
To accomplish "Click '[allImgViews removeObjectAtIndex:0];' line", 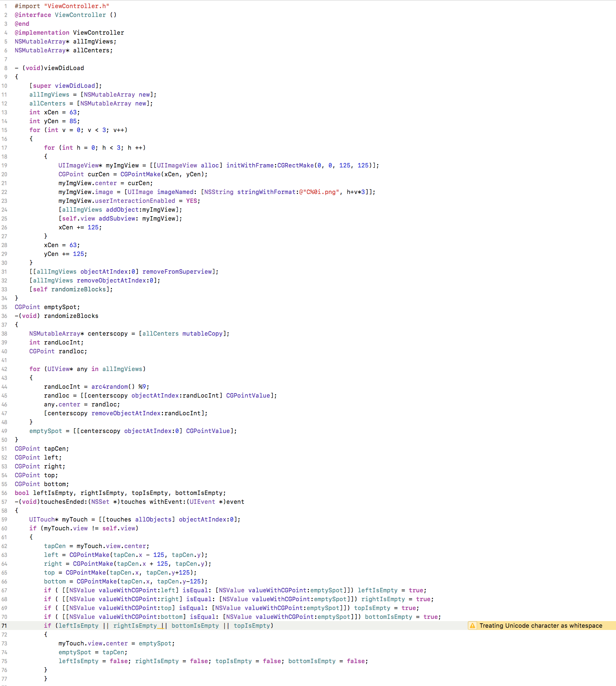I will (x=95, y=280).
